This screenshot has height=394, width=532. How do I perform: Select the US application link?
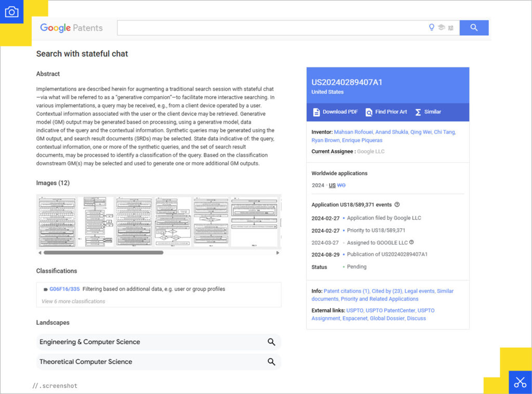331,185
